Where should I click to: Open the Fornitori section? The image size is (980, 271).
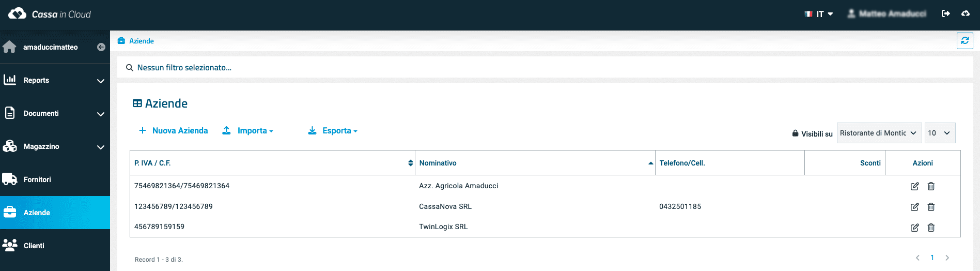(x=55, y=179)
